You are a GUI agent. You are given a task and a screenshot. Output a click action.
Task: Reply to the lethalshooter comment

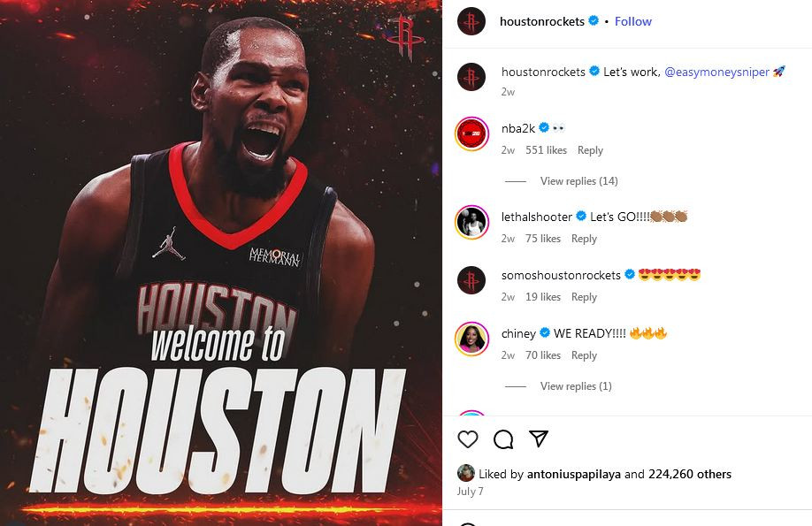(x=584, y=239)
